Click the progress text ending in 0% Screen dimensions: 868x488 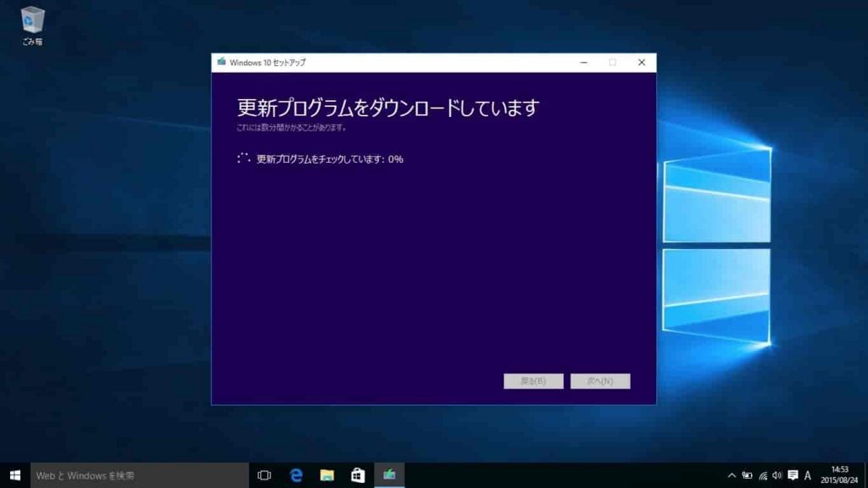(x=330, y=159)
